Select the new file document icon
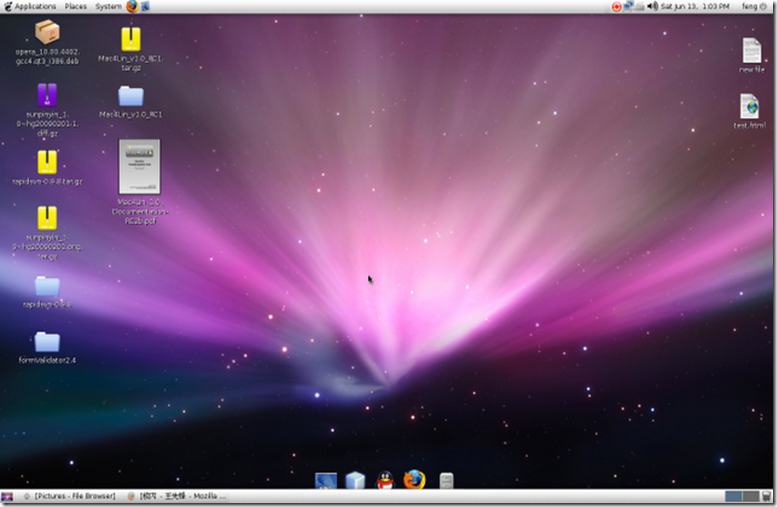The width and height of the screenshot is (777, 507). tap(751, 51)
